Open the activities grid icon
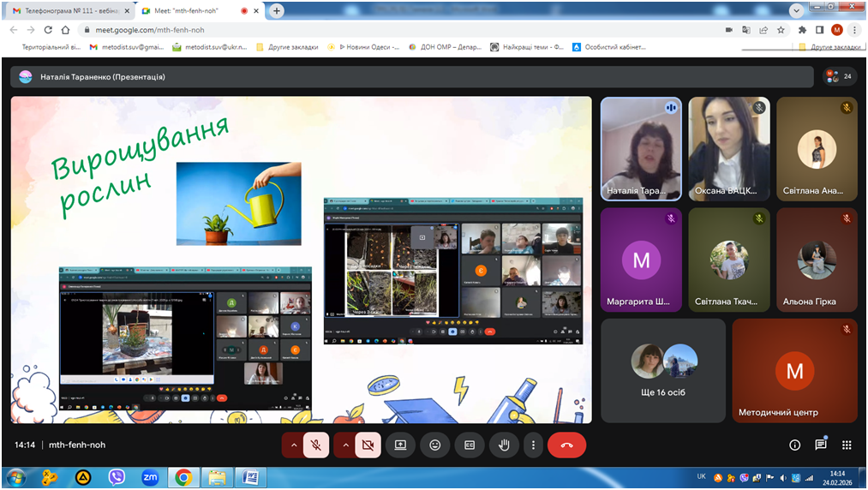The height and width of the screenshot is (490, 868). pos(847,445)
